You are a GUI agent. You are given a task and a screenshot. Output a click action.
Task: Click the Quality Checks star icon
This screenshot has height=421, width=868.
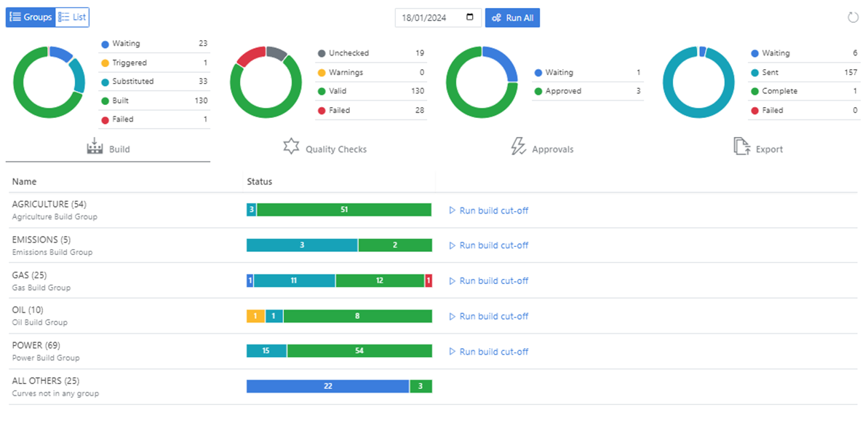tap(291, 146)
